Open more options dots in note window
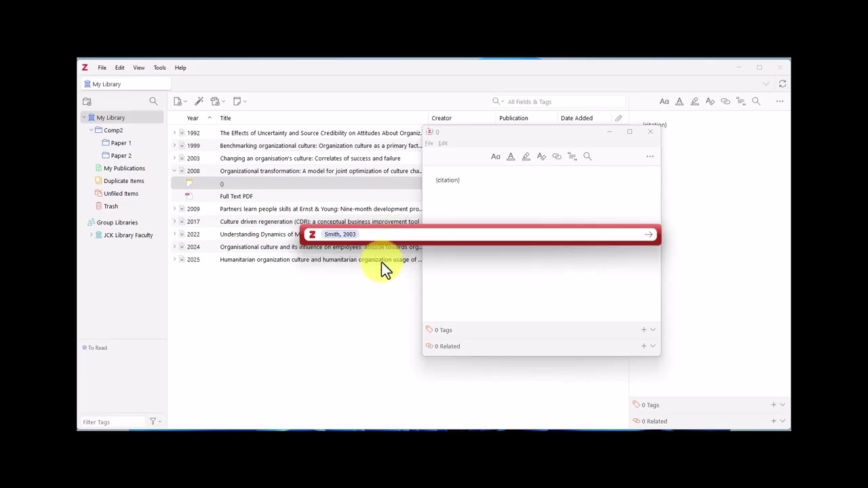Viewport: 868px width, 488px height. pos(650,157)
